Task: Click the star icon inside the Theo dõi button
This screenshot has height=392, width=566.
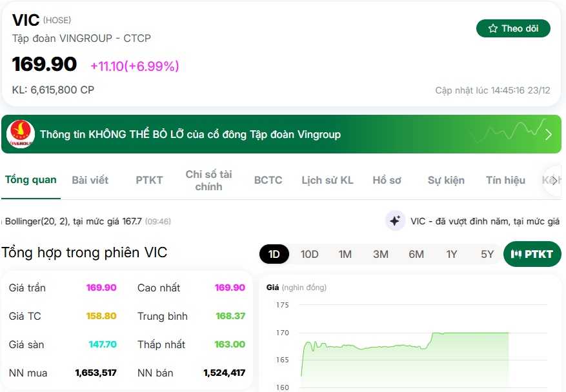Action: click(x=492, y=28)
